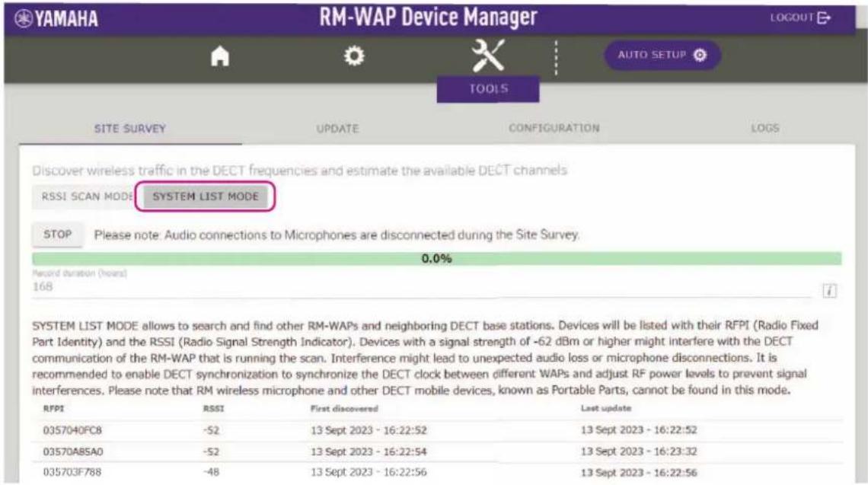Click the 0.0% survey progress bar

tap(437, 259)
